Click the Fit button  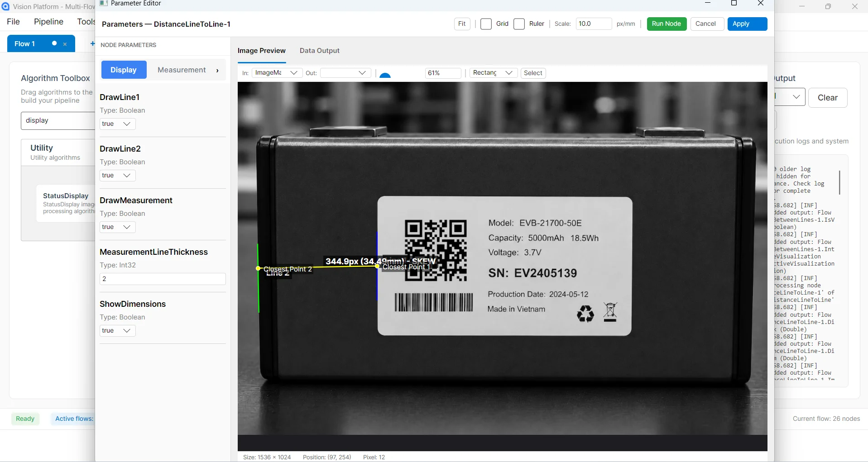[462, 24]
